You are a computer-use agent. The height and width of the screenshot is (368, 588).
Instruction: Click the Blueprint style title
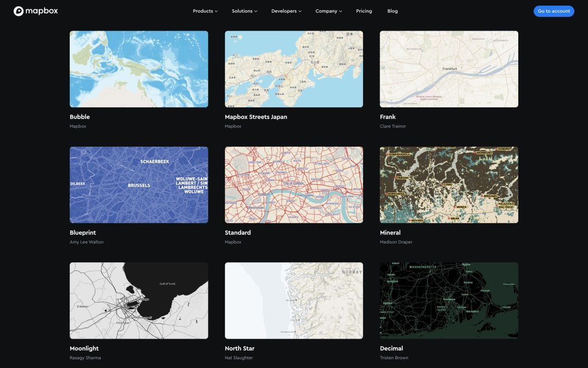(83, 233)
